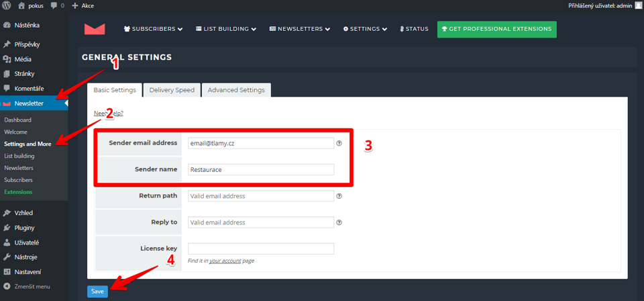Open Settings and More submenu
This screenshot has width=644, height=301.
28,144
